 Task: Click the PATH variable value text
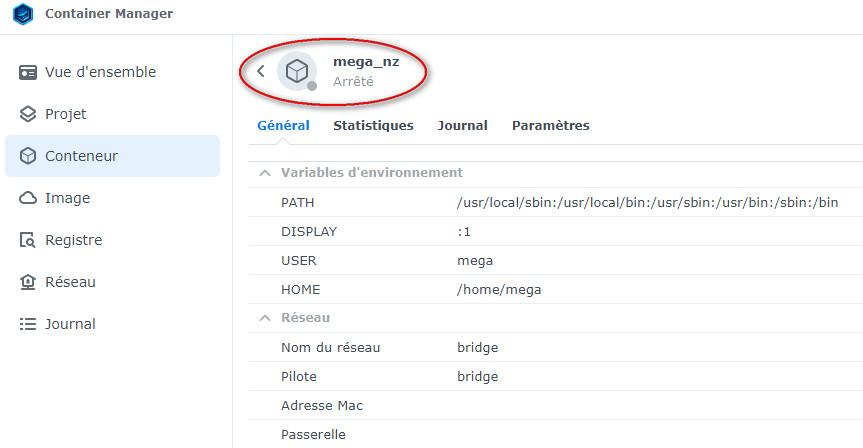pos(647,203)
